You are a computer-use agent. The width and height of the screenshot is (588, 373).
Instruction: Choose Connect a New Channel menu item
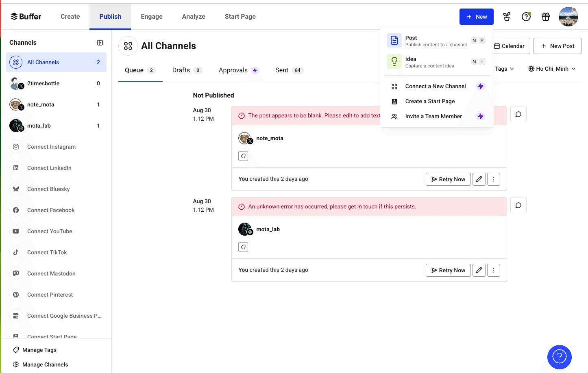click(x=437, y=86)
